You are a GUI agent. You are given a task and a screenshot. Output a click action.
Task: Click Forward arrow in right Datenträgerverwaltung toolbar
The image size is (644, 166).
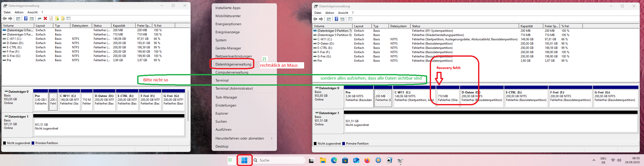pyautogui.click(x=321, y=19)
